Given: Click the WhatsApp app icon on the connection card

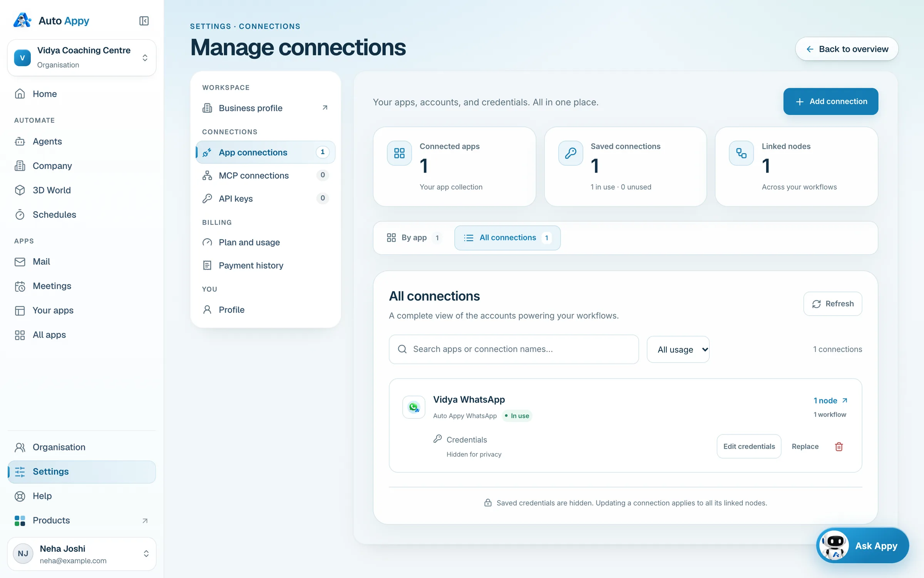Looking at the screenshot, I should coord(414,407).
